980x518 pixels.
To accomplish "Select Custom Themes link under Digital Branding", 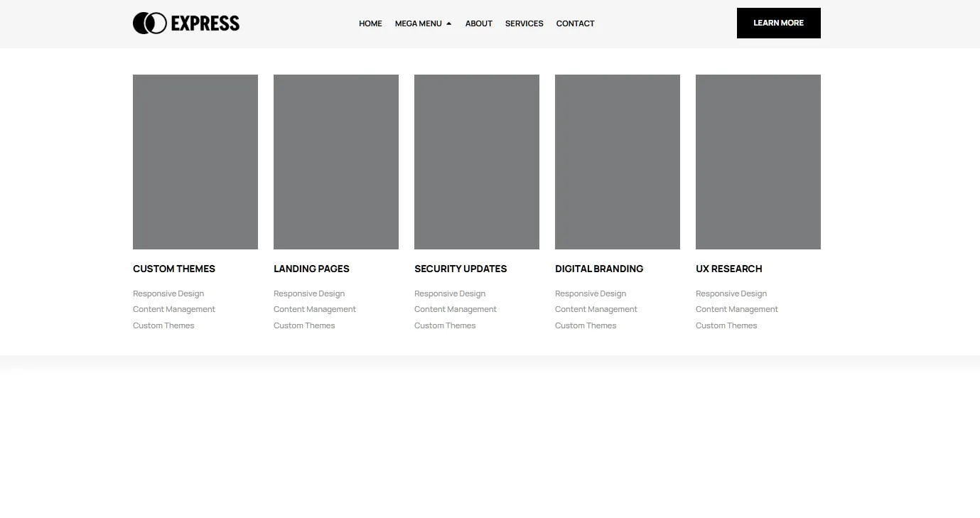I will 586,325.
